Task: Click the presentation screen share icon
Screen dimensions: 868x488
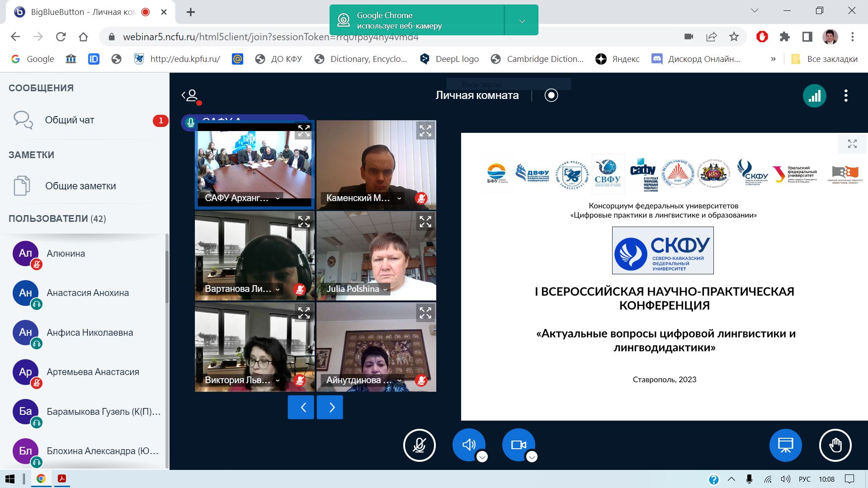Action: [785, 445]
